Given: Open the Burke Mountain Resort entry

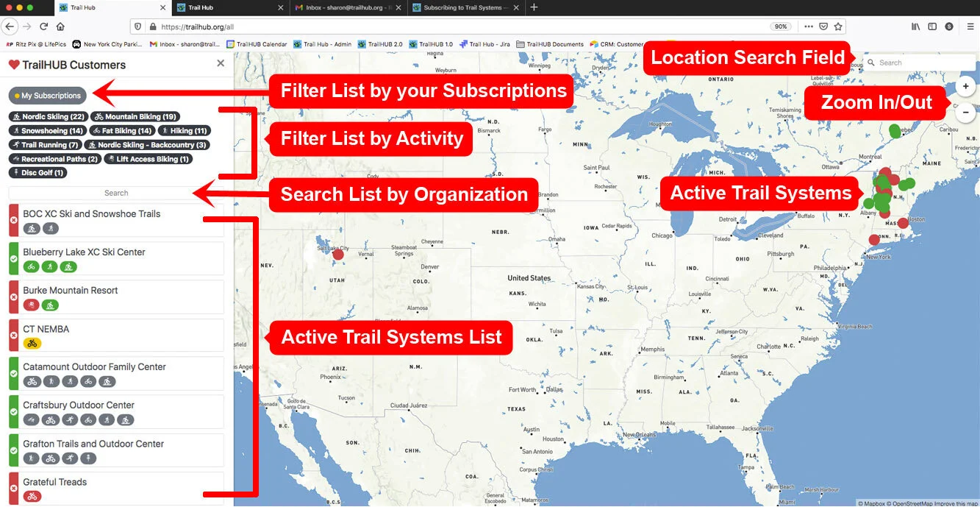Looking at the screenshot, I should coord(116,297).
